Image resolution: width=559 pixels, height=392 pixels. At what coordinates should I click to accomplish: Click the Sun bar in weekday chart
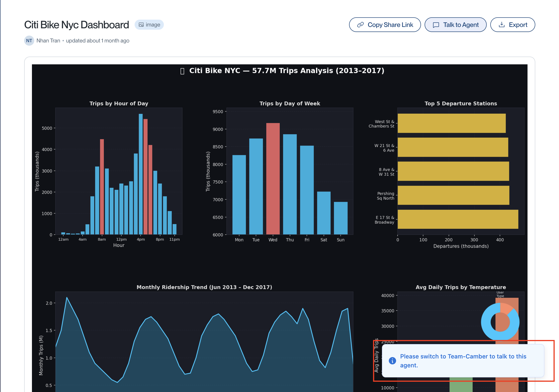coord(340,218)
